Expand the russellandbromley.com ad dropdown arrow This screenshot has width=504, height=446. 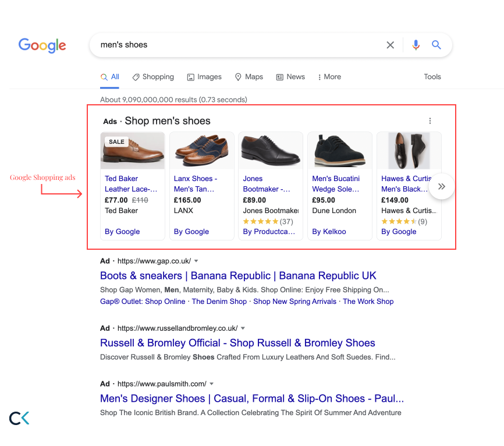pyautogui.click(x=243, y=328)
